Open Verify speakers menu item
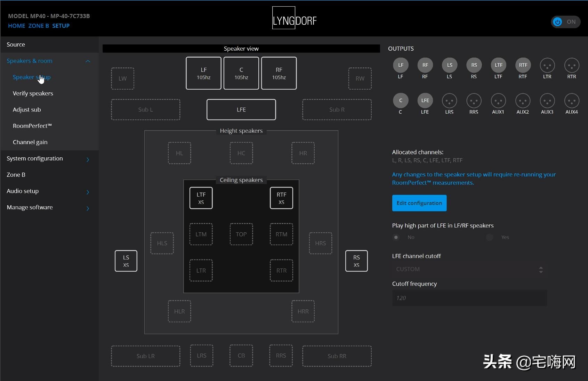Viewport: 588px width, 381px height. (x=33, y=93)
